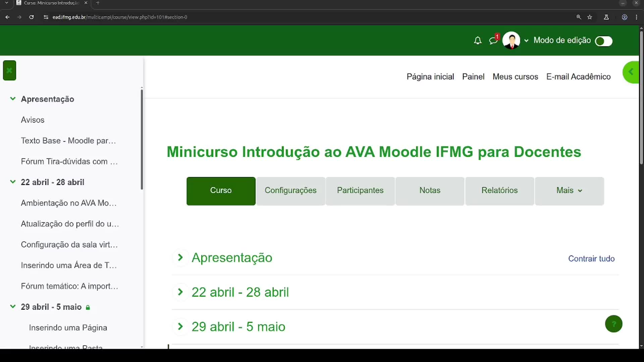
Task: Expand the 22 abril - 28 abril section chevron
Action: (180, 292)
